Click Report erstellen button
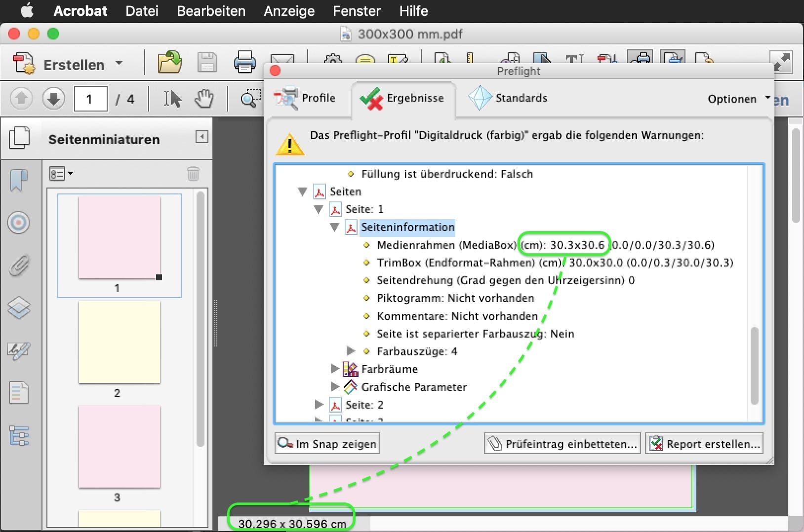 point(704,444)
